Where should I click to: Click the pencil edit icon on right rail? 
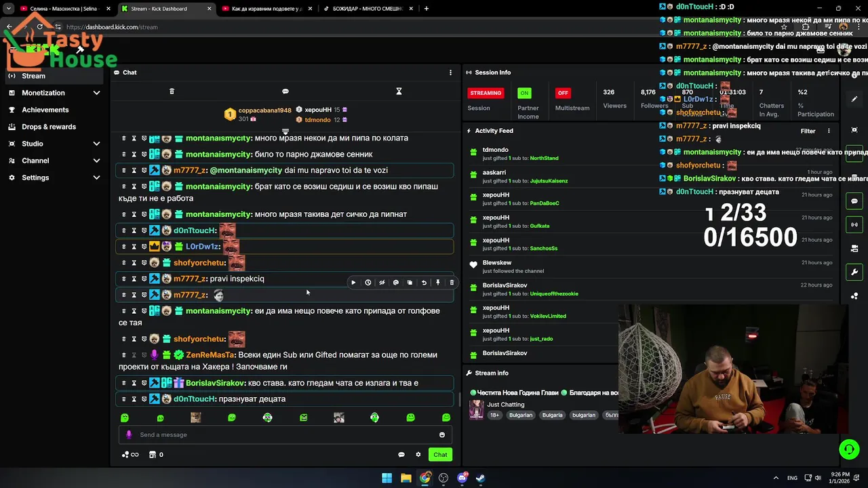[854, 99]
